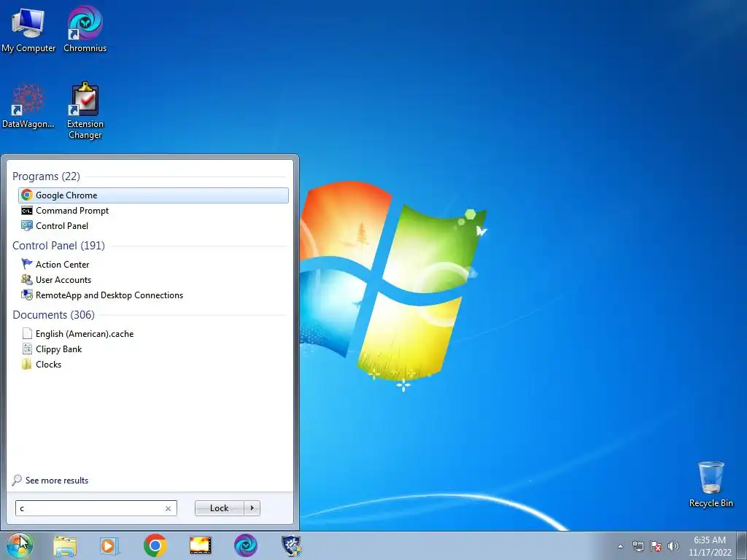The image size is (747, 560).
Task: Open RemoteApp and Desktop Connections
Action: pyautogui.click(x=153, y=295)
